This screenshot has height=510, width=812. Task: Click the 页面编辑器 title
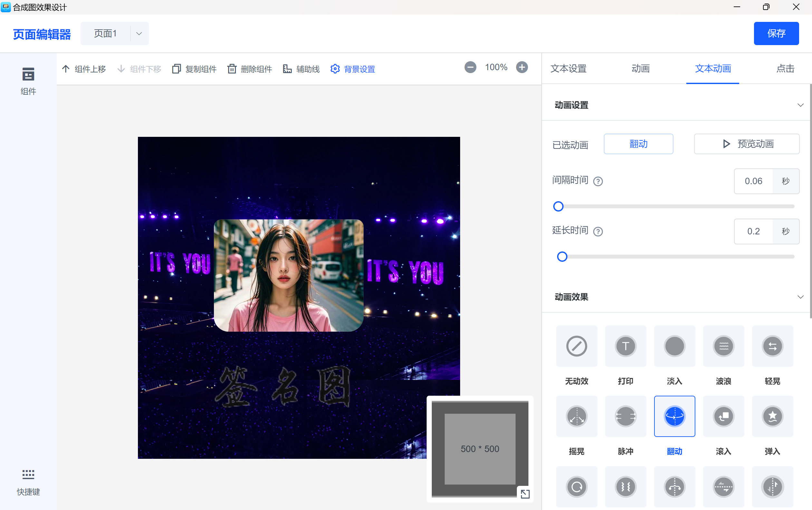[x=42, y=34]
